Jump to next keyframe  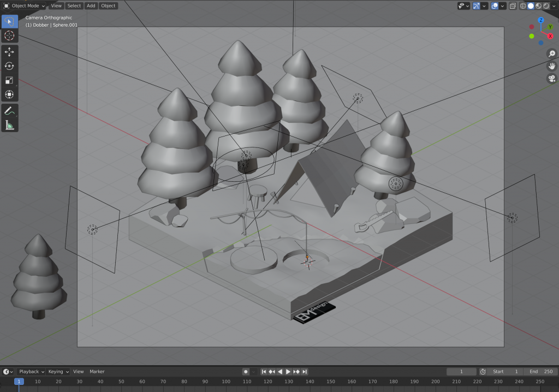pos(296,372)
